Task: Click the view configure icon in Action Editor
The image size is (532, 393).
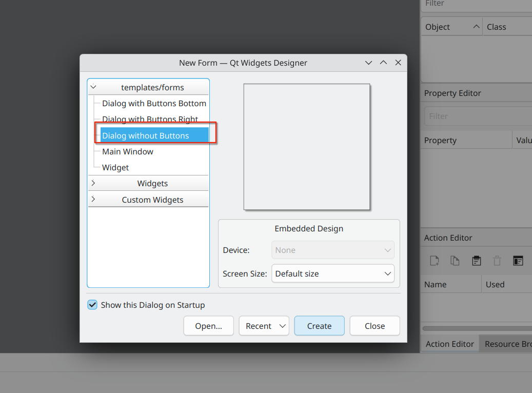Action: click(518, 261)
